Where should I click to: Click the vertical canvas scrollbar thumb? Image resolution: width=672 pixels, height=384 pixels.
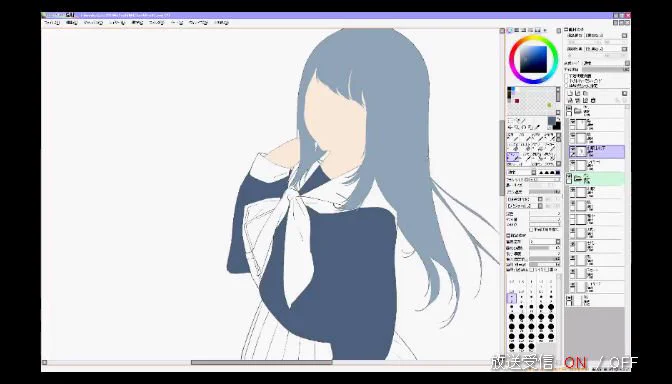coord(502,158)
